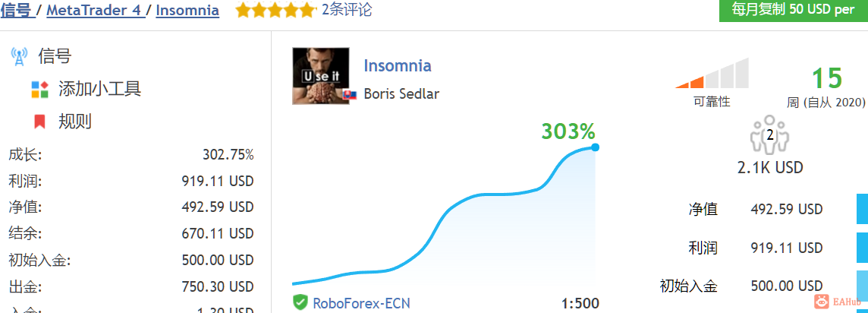Viewport: 868px width, 313px height.
Task: Open the 2条评论 reviews link
Action: coord(347,9)
